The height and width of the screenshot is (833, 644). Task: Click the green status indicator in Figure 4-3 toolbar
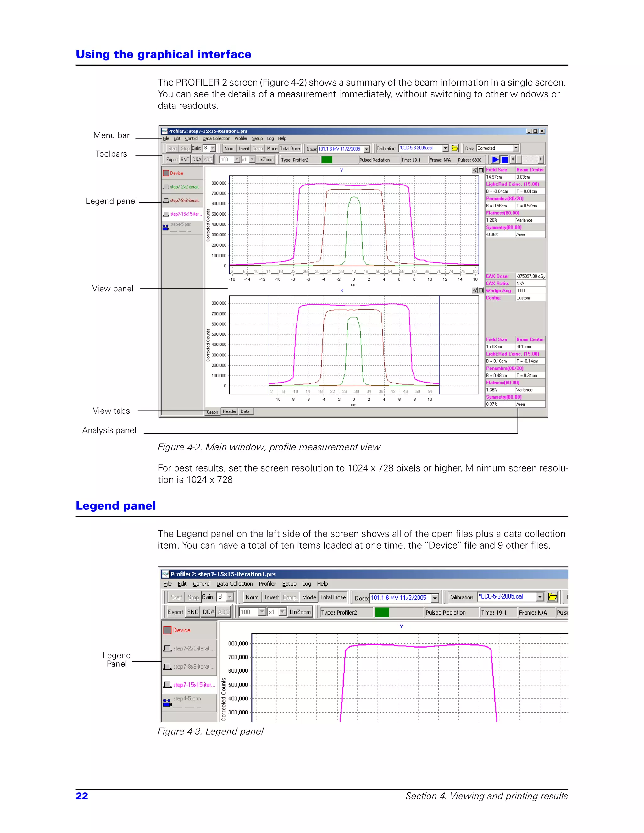[382, 612]
